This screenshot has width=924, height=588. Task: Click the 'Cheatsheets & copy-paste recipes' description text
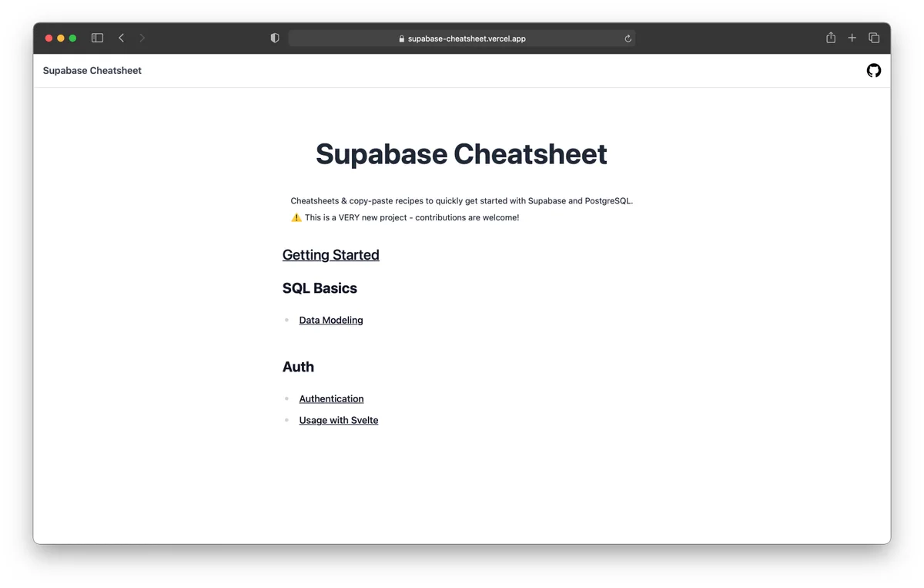pos(462,201)
